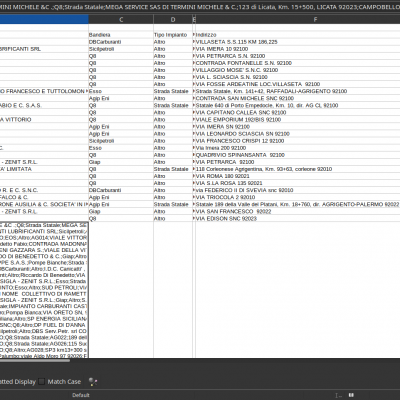400x400 pixels.
Task: Click the formula bar input line
Action: click(x=200, y=7)
